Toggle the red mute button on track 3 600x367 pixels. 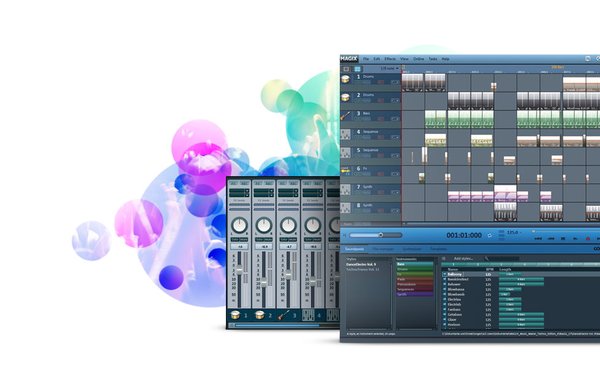point(381,119)
